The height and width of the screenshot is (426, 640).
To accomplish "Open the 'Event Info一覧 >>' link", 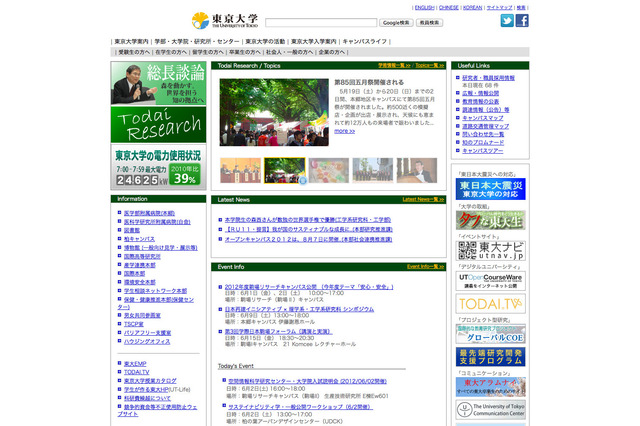I will click(426, 266).
